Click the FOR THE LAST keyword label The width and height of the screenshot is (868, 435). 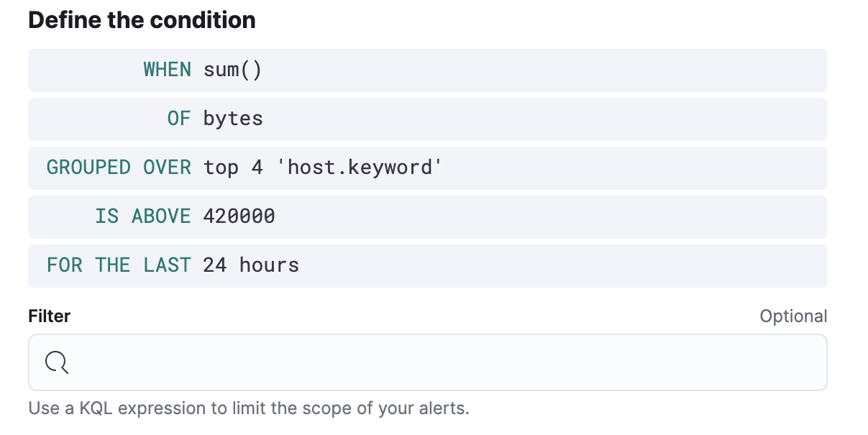click(x=119, y=266)
